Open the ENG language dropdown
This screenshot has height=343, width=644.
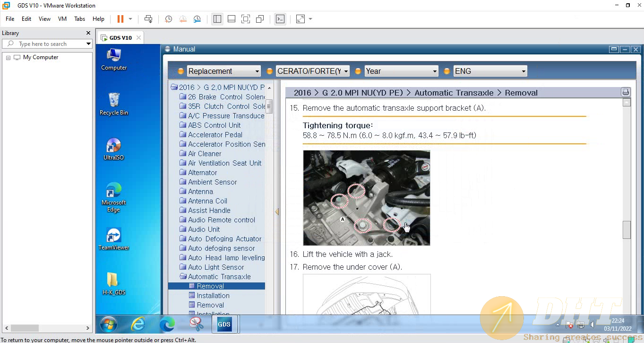(490, 71)
